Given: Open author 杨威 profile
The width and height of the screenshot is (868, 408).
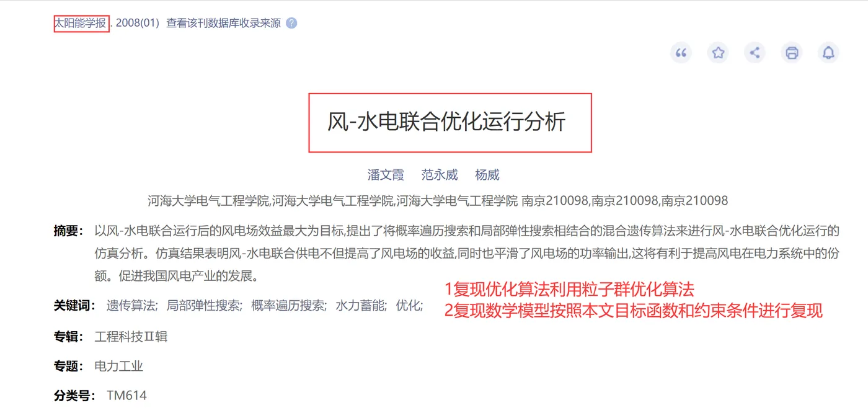Looking at the screenshot, I should pos(487,175).
